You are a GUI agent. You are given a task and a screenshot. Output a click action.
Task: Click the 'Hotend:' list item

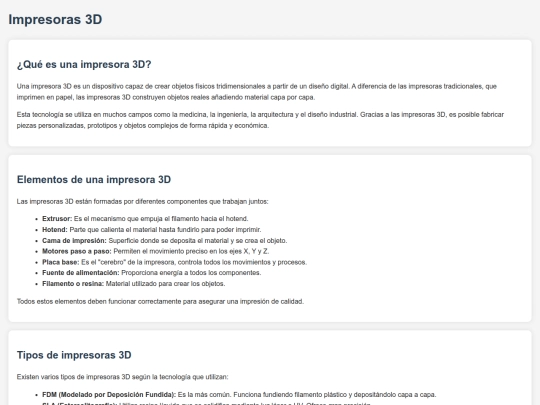click(152, 230)
